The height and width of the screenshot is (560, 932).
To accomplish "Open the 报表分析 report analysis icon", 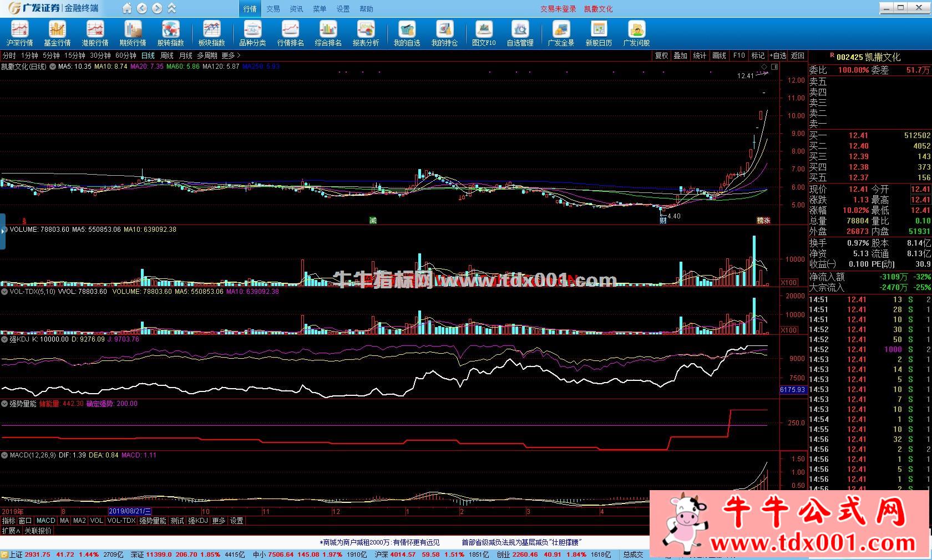I will (366, 33).
